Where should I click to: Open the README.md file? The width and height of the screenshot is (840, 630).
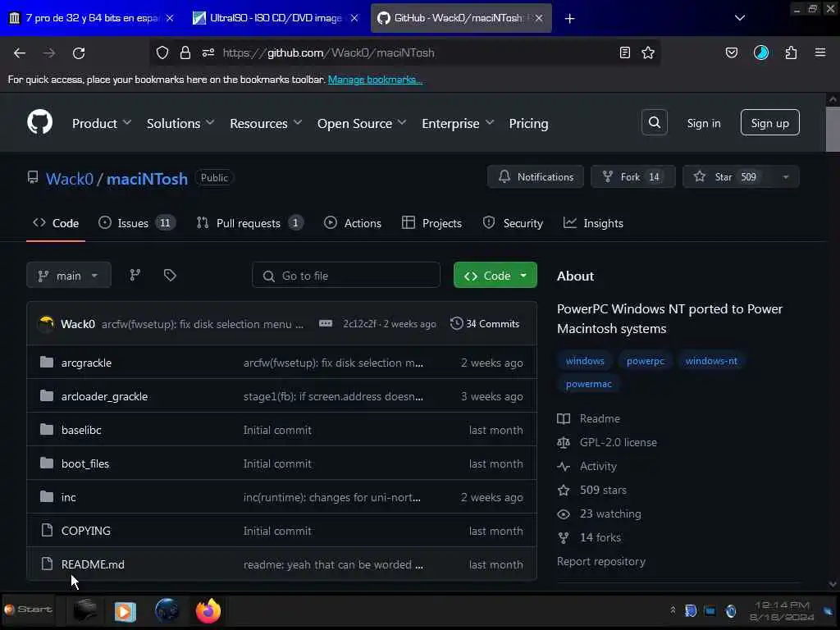click(93, 564)
